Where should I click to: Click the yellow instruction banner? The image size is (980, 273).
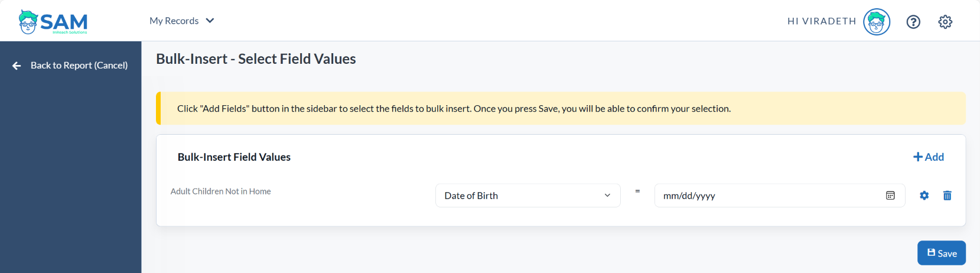click(x=561, y=109)
